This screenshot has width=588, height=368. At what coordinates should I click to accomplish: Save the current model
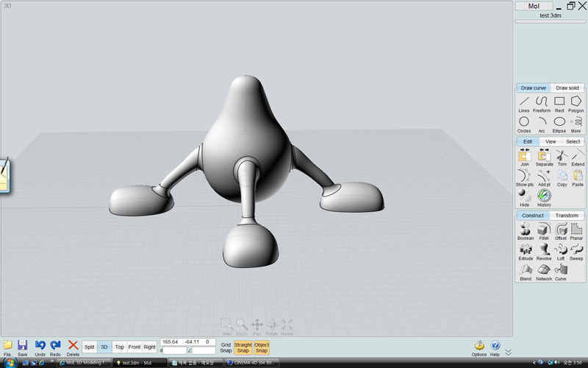(x=23, y=347)
